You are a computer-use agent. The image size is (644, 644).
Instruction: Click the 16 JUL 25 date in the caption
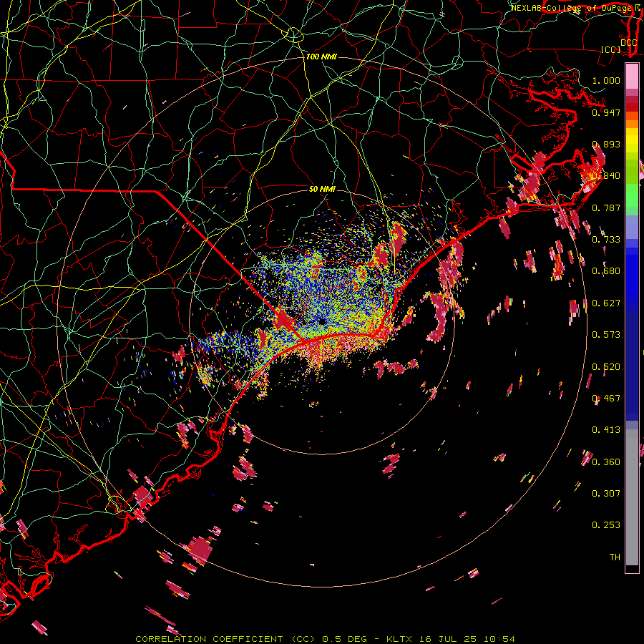tap(448, 639)
